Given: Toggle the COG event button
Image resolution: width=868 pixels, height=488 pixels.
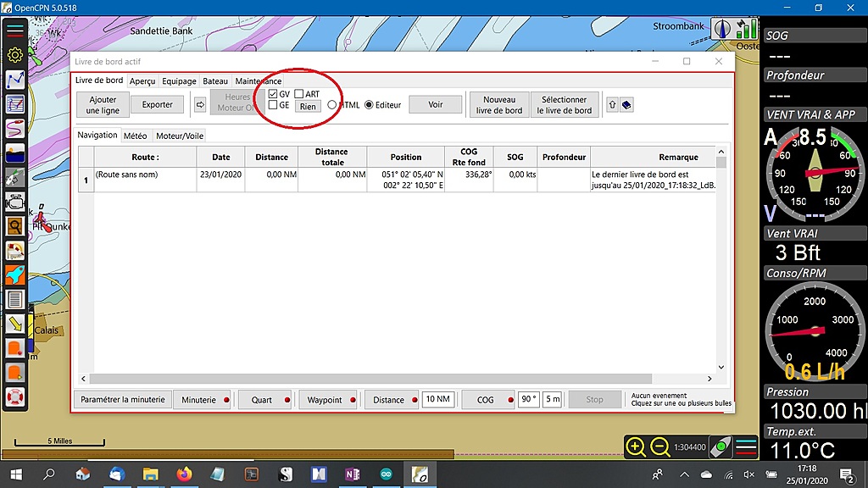Looking at the screenshot, I should point(489,400).
